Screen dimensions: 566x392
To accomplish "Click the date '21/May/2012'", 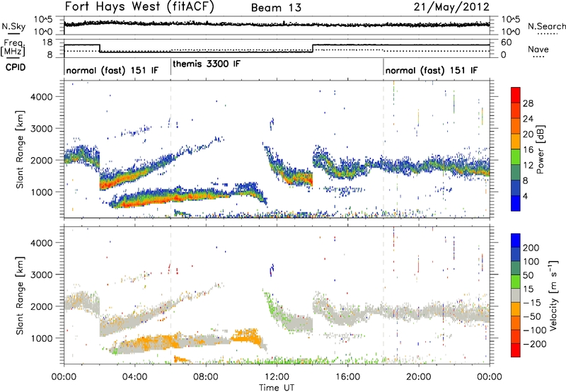I will coord(451,7).
